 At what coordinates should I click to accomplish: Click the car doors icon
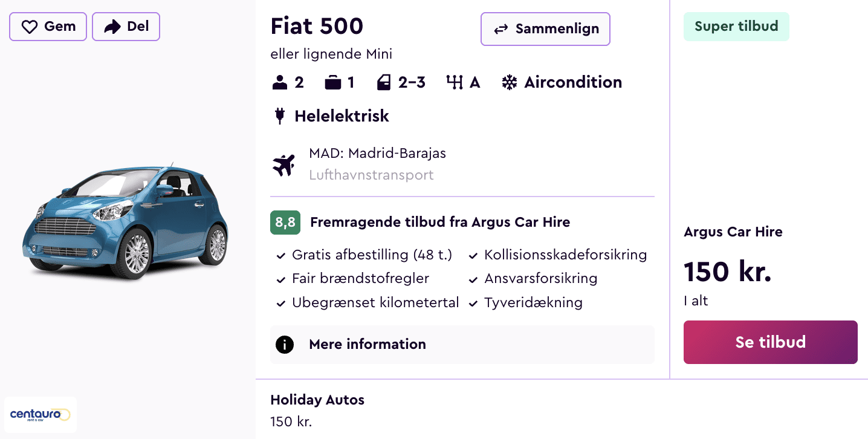[384, 82]
